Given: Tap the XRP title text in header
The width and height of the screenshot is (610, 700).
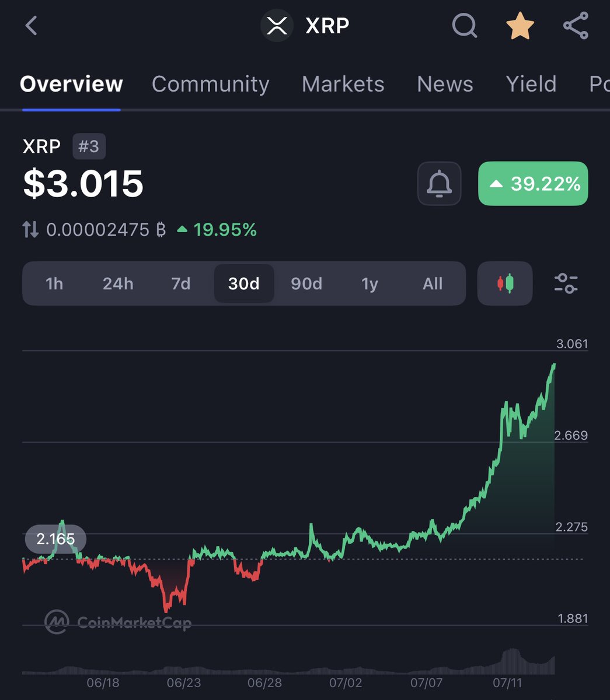Looking at the screenshot, I should 327,26.
